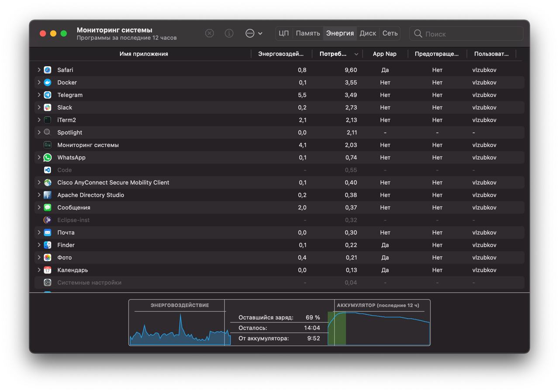Expand the Spotlight row chevron

(x=39, y=132)
